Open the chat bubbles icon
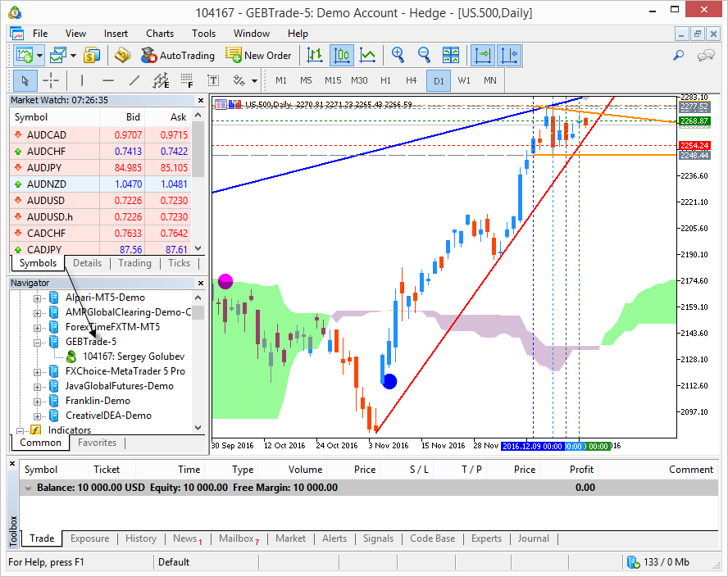728x577 pixels. (x=705, y=56)
